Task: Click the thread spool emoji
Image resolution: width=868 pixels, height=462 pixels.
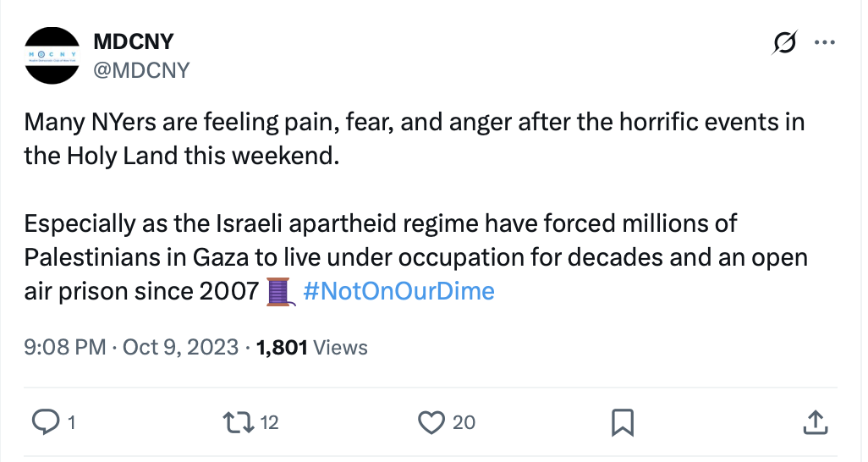Action: [278, 291]
